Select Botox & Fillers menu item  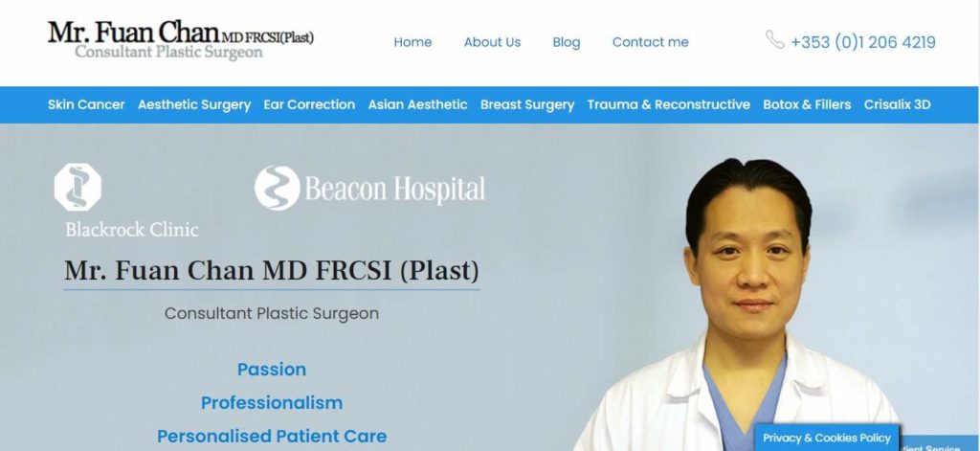click(807, 104)
